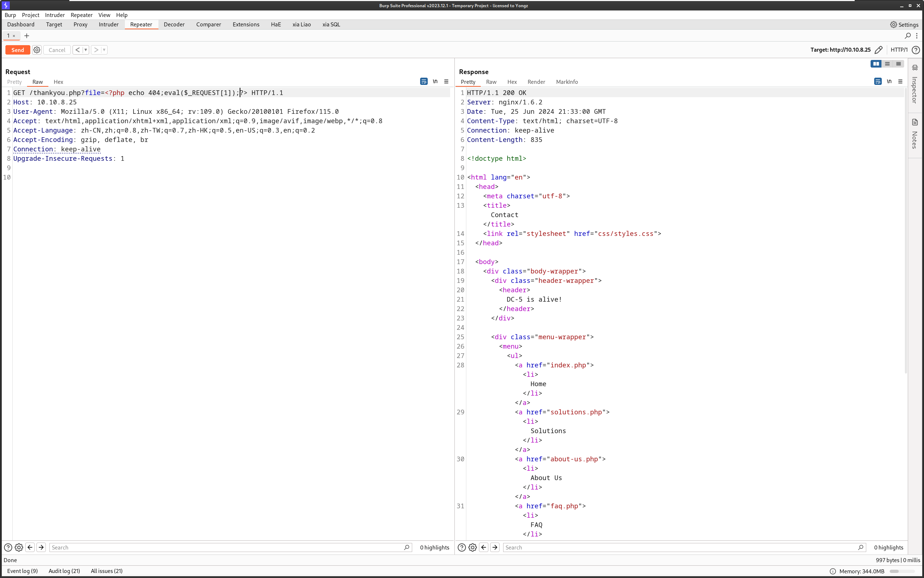Image resolution: width=924 pixels, height=578 pixels.
Task: Open the Project menu
Action: pos(31,15)
